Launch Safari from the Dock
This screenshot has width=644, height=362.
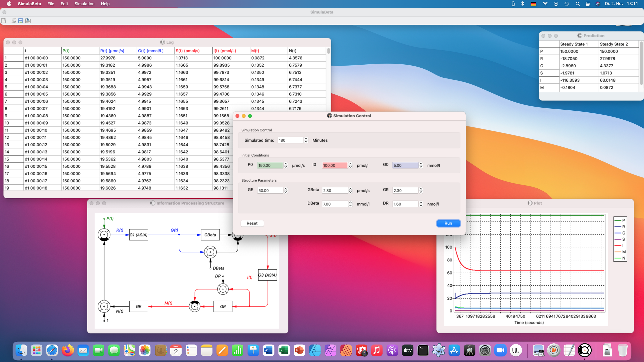pyautogui.click(x=52, y=350)
